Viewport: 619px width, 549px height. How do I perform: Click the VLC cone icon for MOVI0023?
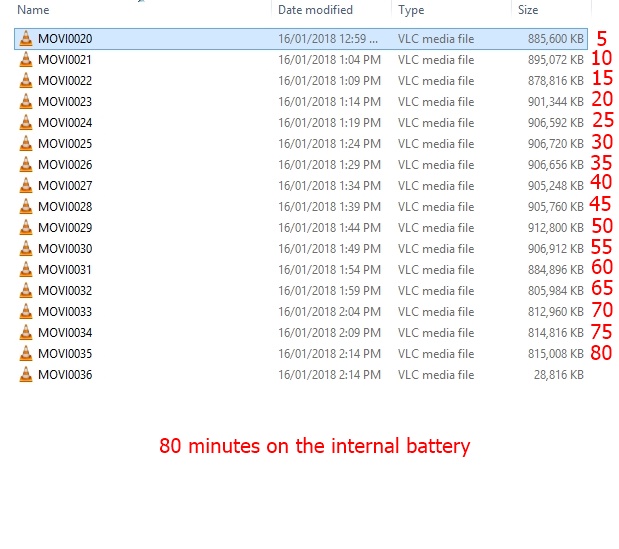tap(26, 101)
